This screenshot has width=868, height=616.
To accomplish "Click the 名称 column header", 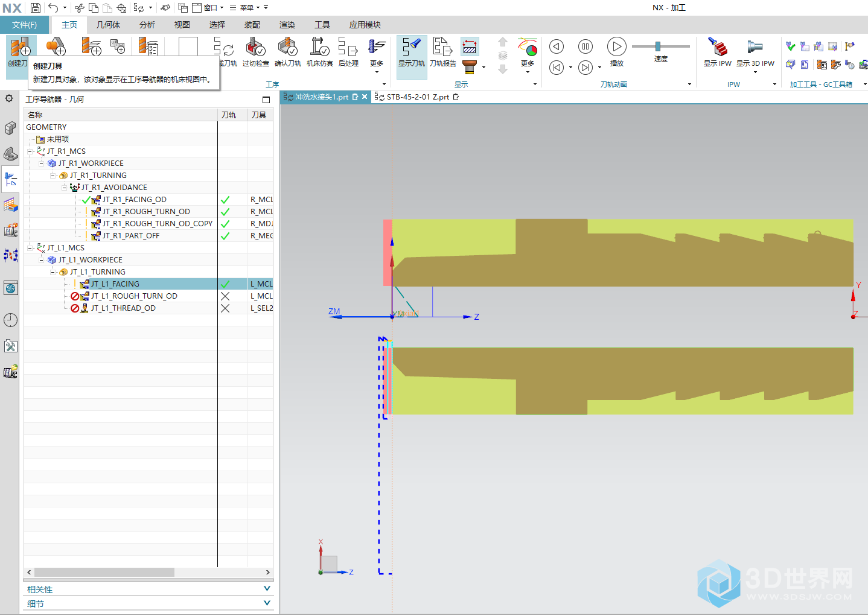I will (120, 115).
